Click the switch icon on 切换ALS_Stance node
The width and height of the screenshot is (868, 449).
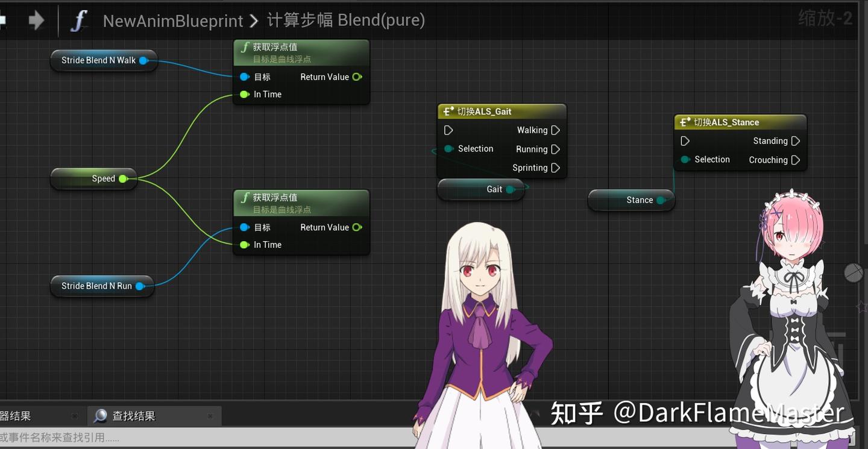pyautogui.click(x=685, y=122)
